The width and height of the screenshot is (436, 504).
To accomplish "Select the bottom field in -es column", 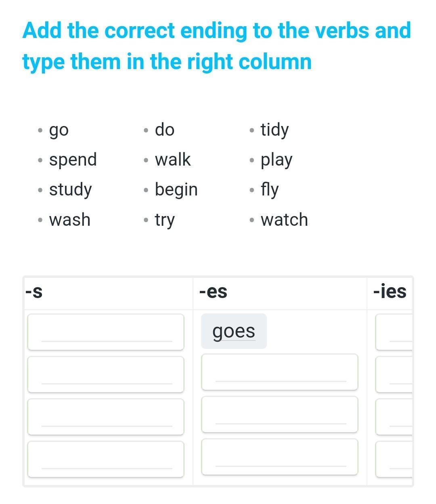I will (x=279, y=457).
